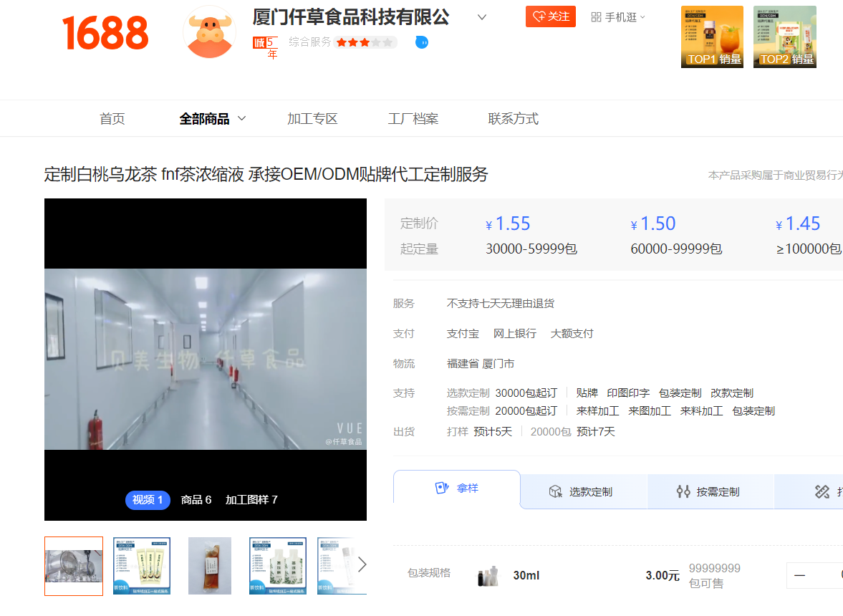
Task: Click the 1688 logo
Action: 105,32
